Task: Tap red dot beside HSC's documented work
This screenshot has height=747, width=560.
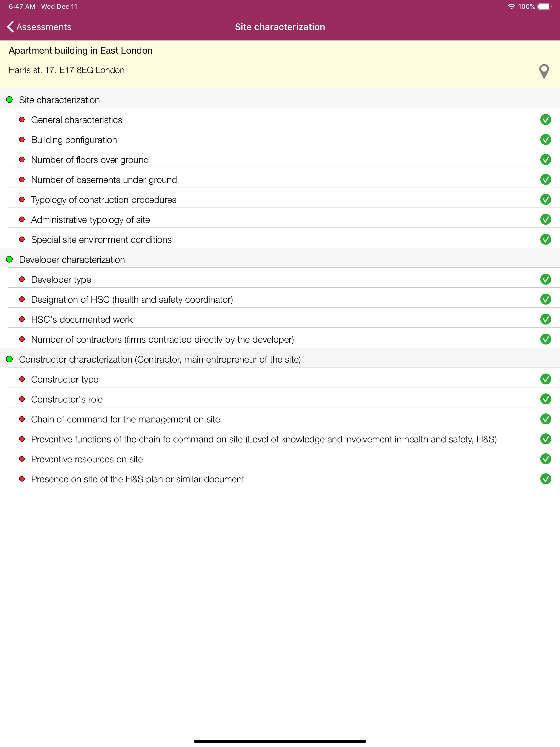Action: coord(22,319)
